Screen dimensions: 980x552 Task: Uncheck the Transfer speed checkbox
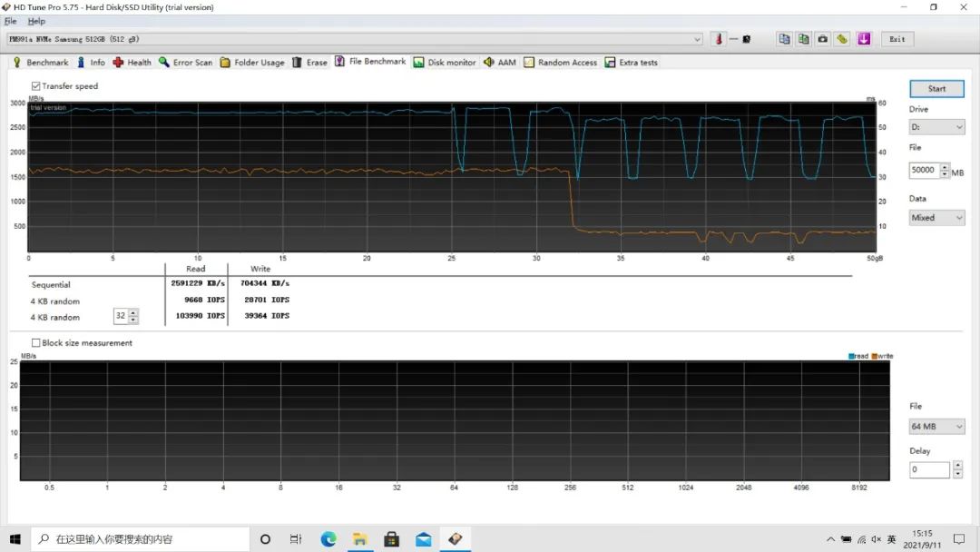point(36,86)
